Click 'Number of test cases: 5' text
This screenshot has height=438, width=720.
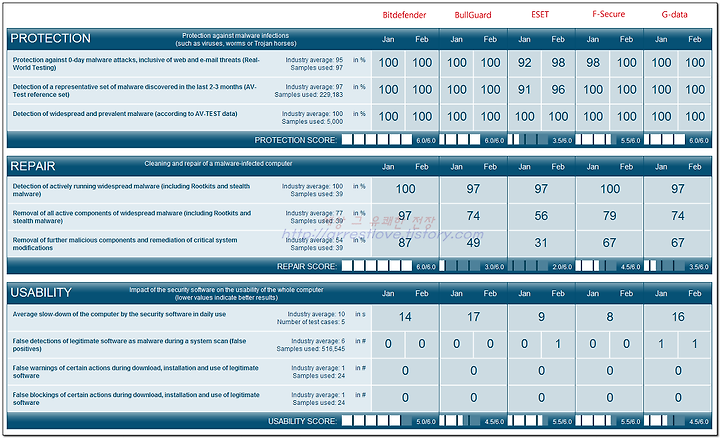pos(311,322)
